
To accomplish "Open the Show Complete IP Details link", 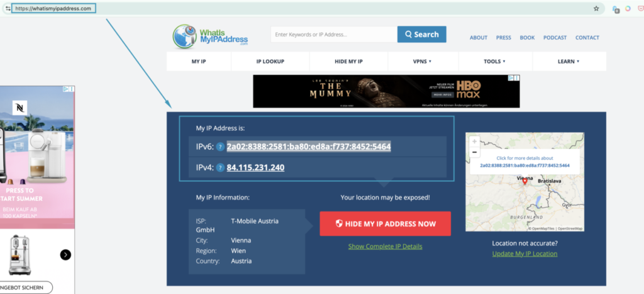I will click(386, 246).
